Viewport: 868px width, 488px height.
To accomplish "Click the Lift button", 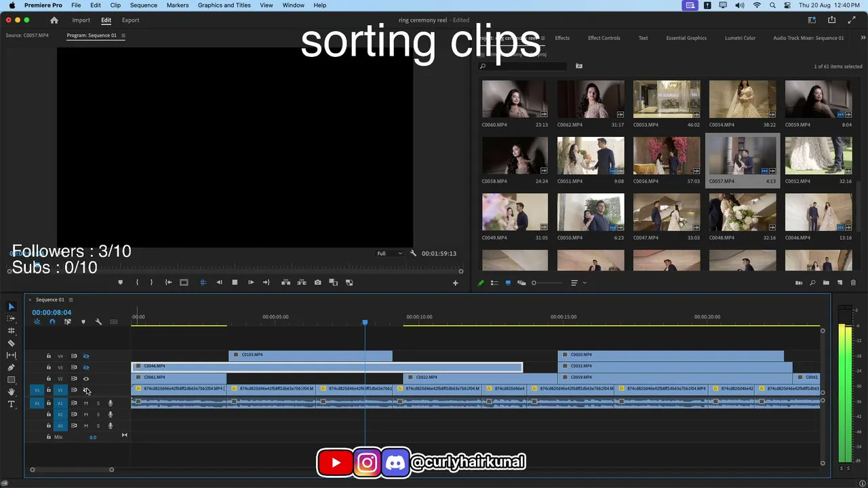I will 285,283.
